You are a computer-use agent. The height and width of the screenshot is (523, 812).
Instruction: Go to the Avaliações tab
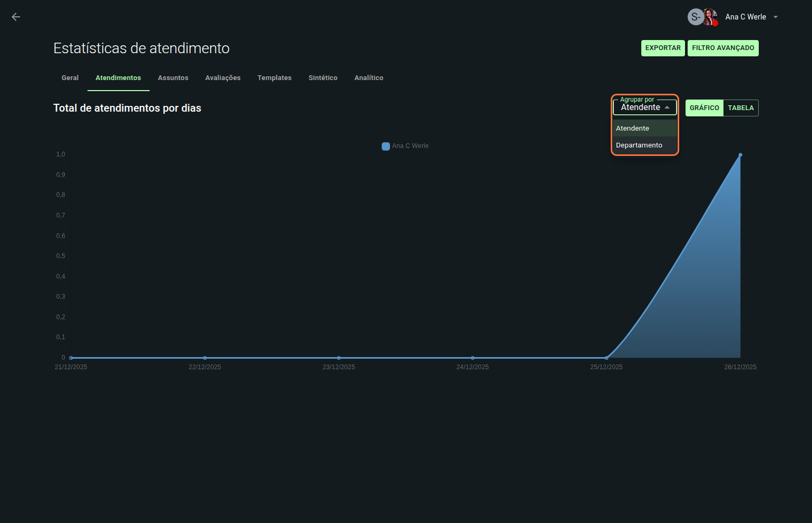(223, 78)
